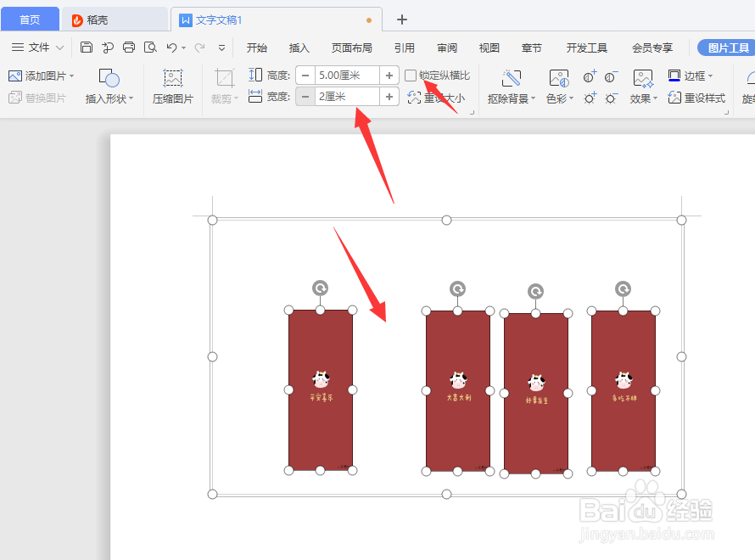This screenshot has height=560, width=755.
Task: Open Effects (效果) dropdown arrow
Action: tap(656, 98)
